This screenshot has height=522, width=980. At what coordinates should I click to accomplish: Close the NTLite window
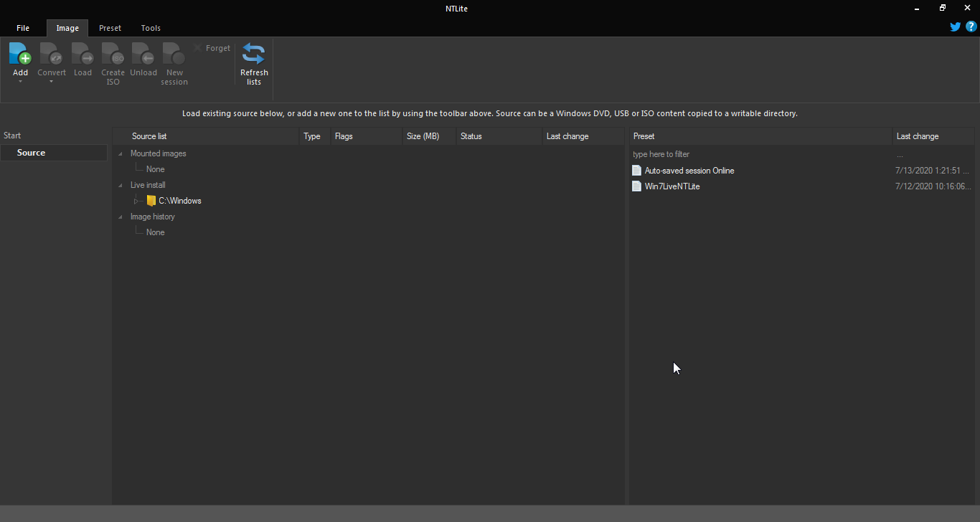point(967,8)
